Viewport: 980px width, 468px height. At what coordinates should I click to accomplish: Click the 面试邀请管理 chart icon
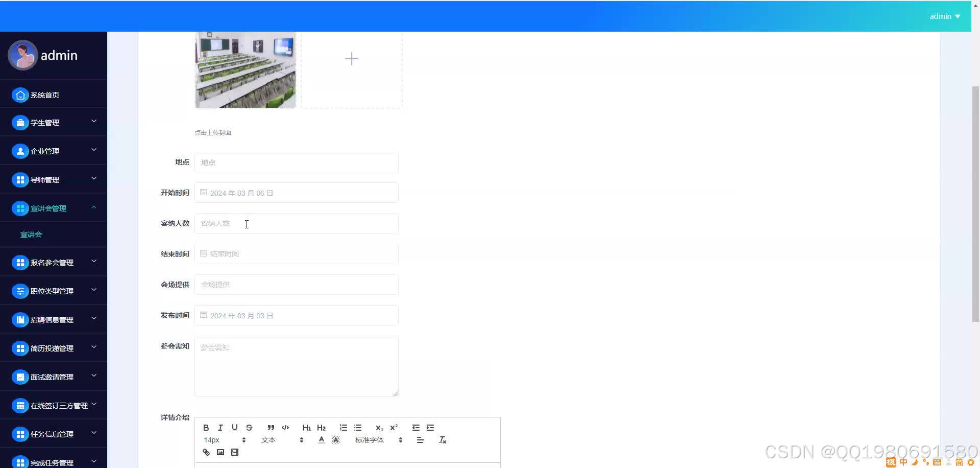point(20,377)
